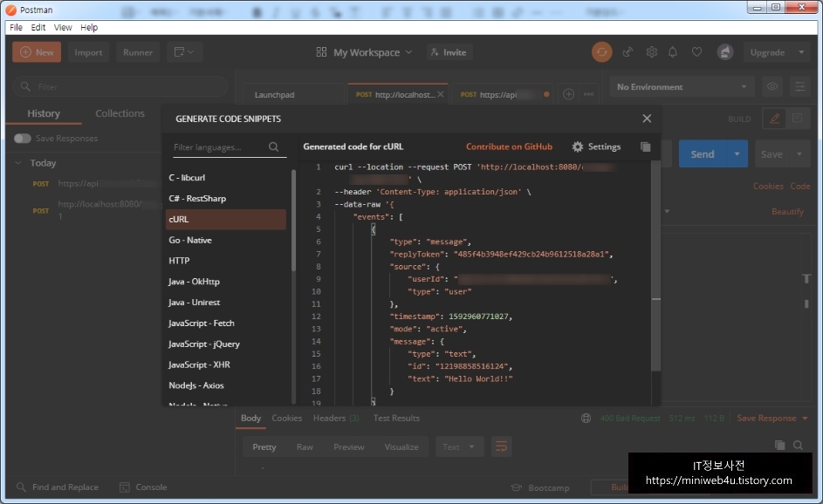Viewport: 823px width, 504px height.
Task: Click the New button
Action: (x=37, y=52)
